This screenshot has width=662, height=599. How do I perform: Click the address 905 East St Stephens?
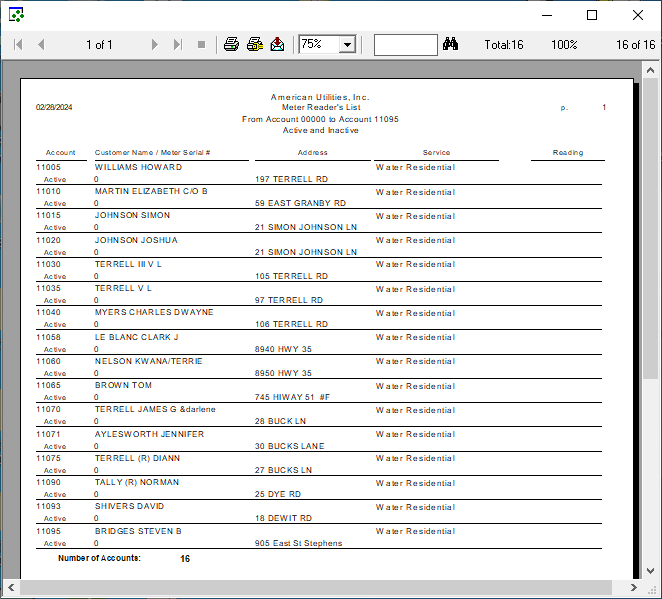[x=298, y=543]
